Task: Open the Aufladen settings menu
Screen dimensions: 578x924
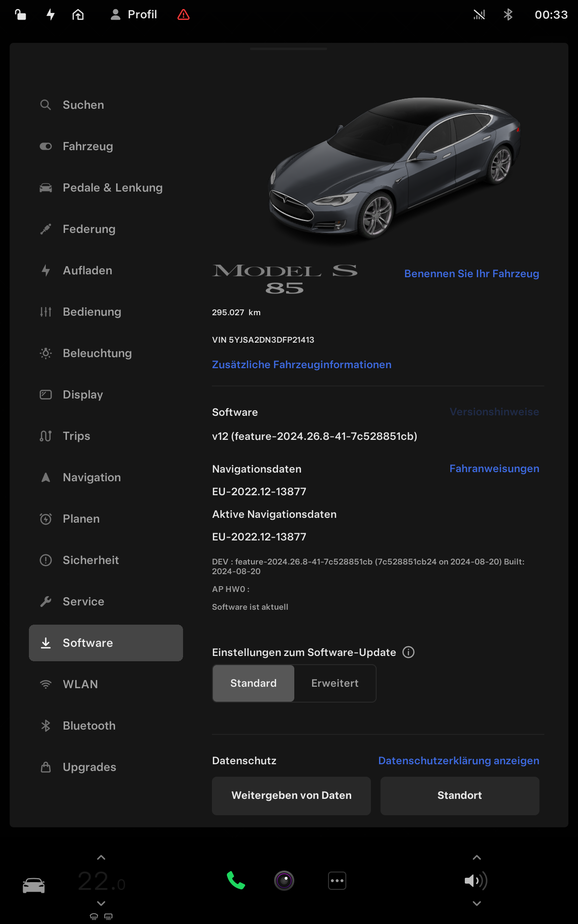Action: [87, 270]
